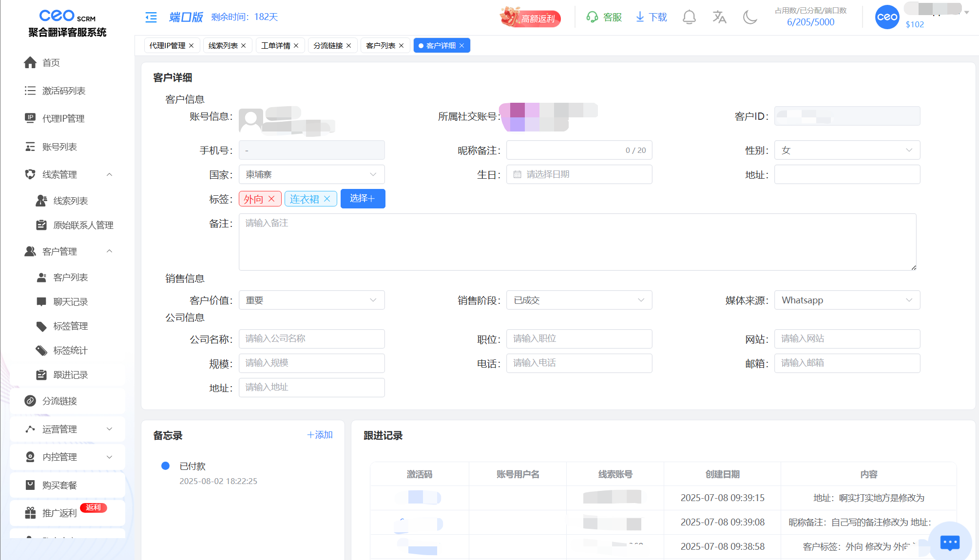Screen dimensions: 979x560
Task: Click the language translation icon
Action: pyautogui.click(x=719, y=18)
